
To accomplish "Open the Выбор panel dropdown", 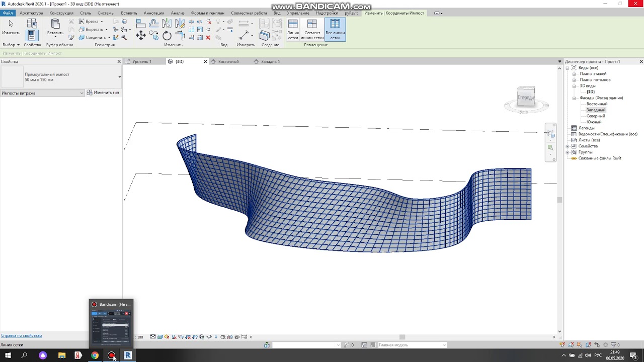I will click(11, 45).
